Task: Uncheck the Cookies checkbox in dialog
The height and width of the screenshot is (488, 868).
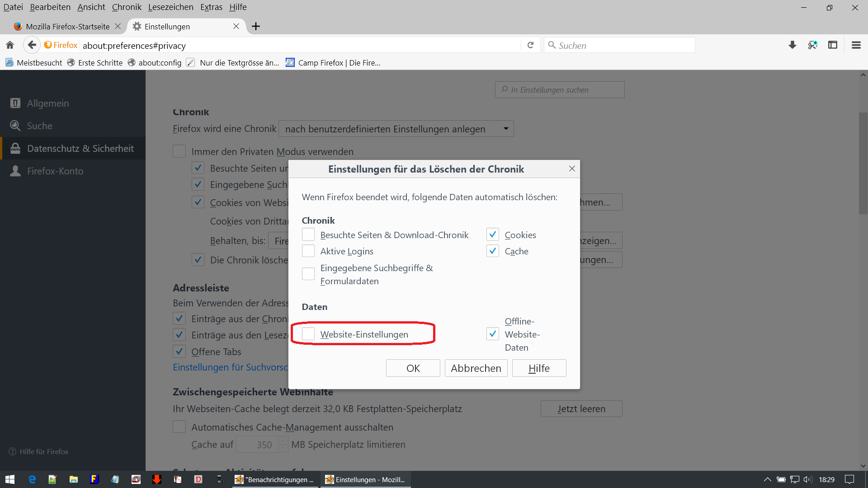Action: [493, 235]
